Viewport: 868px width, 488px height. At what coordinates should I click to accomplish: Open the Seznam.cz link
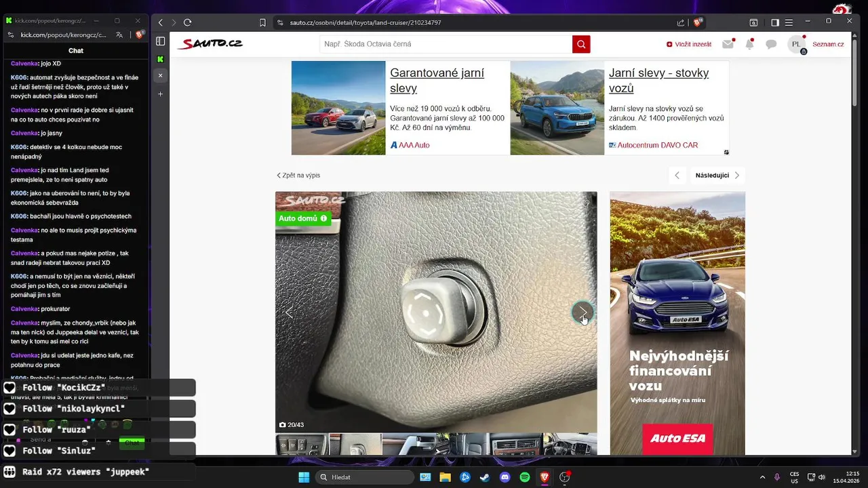point(828,44)
